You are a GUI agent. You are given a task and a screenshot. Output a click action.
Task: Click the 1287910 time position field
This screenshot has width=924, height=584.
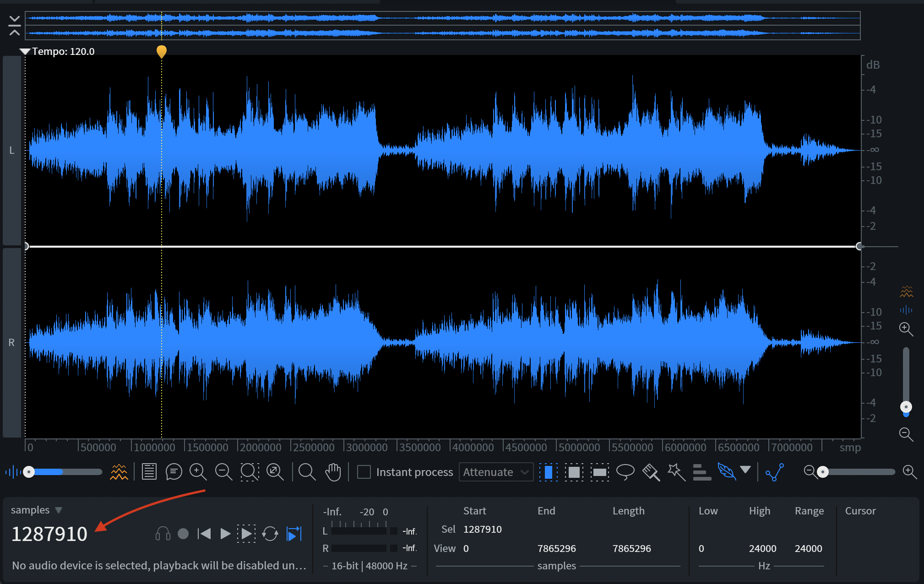(x=49, y=534)
